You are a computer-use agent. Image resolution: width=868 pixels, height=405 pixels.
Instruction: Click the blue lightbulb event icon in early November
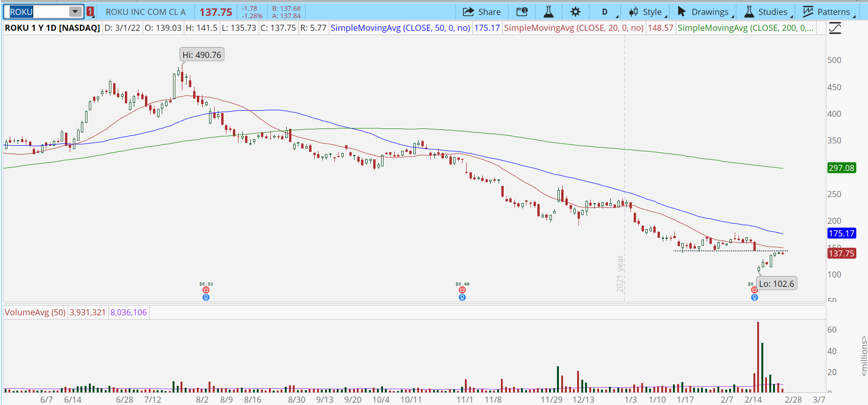(x=462, y=298)
